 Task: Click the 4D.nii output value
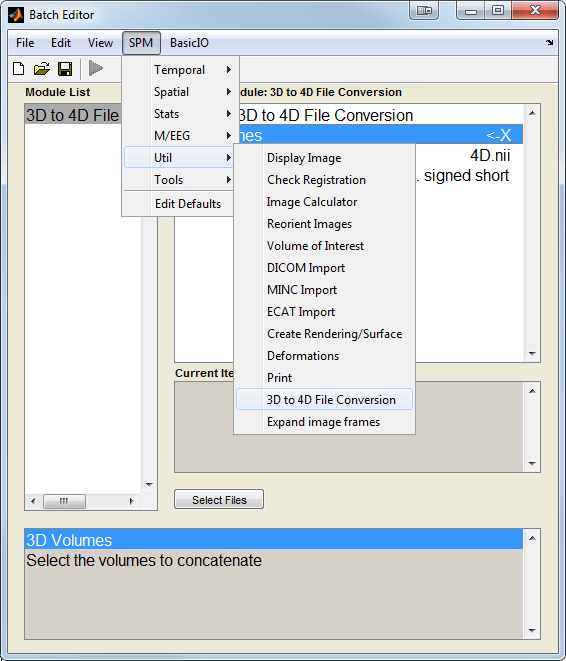[x=490, y=156]
